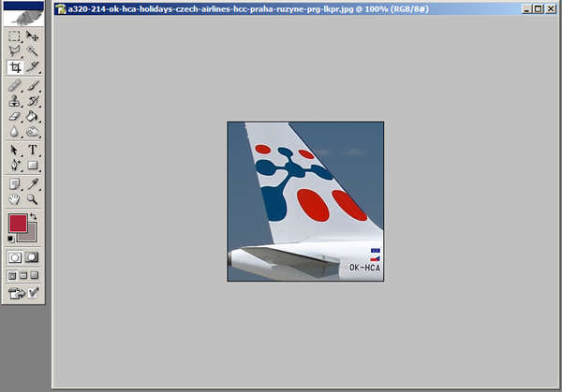Maximize the image document window
The width and height of the screenshot is (562, 392).
[539, 9]
